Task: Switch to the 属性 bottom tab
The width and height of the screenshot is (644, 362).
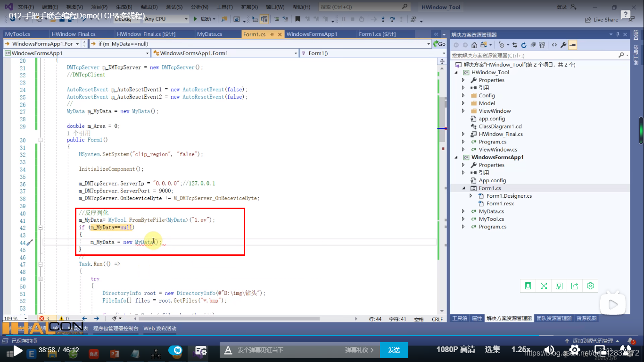Action: point(477,318)
